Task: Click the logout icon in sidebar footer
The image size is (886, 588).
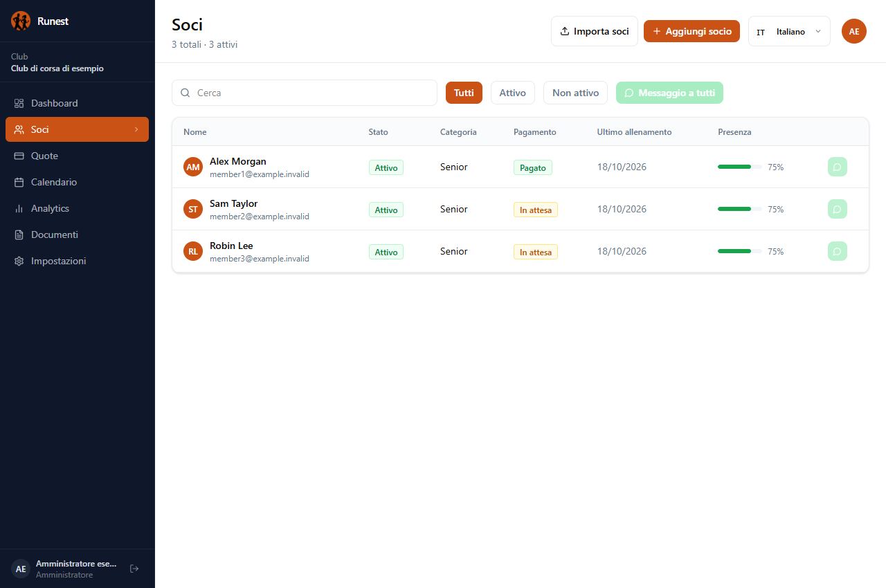Action: (134, 569)
